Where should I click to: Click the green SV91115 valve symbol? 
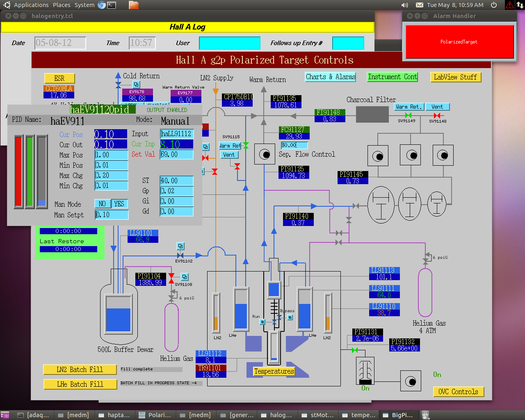[x=246, y=145]
